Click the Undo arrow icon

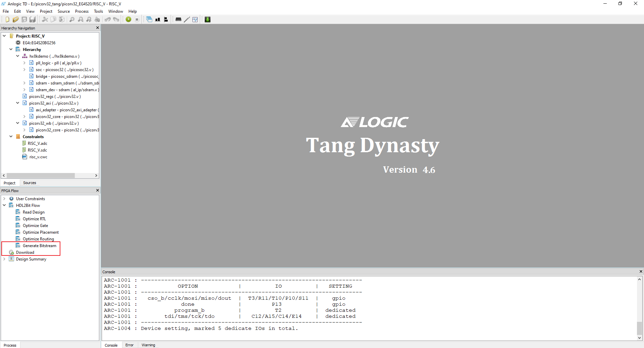click(108, 19)
